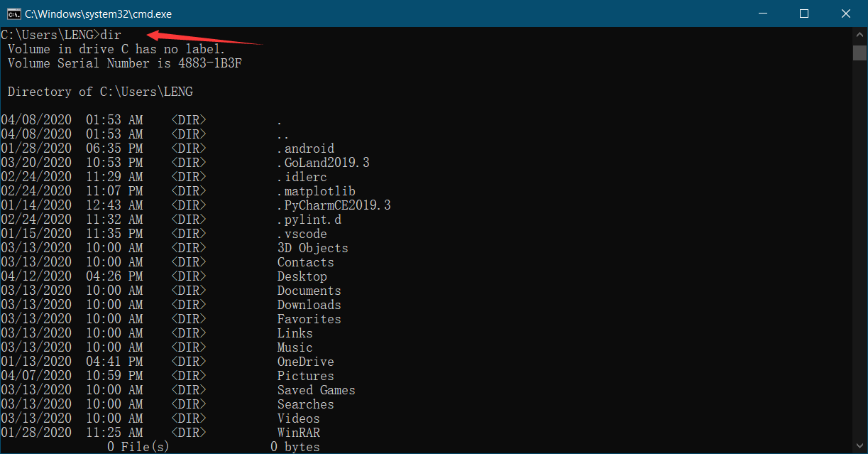Click the .android directory name
Viewport: 868px width, 454px height.
306,148
